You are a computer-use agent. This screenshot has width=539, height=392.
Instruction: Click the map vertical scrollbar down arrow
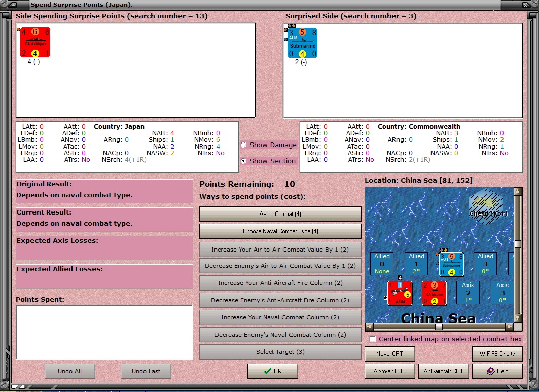tap(518, 318)
